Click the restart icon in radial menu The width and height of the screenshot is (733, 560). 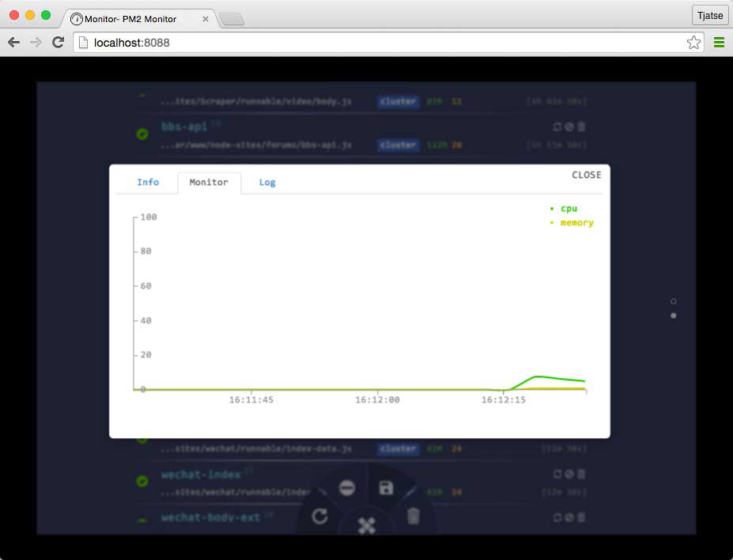[x=319, y=516]
